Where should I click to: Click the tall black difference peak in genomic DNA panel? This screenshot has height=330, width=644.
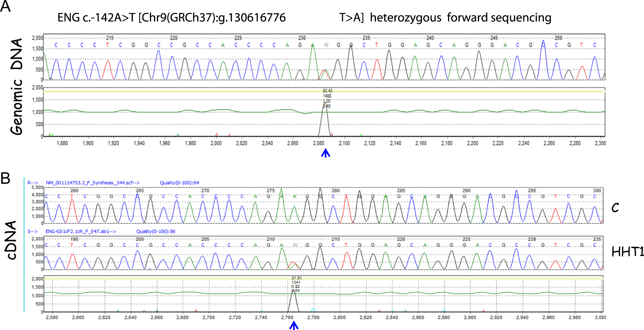(x=325, y=119)
